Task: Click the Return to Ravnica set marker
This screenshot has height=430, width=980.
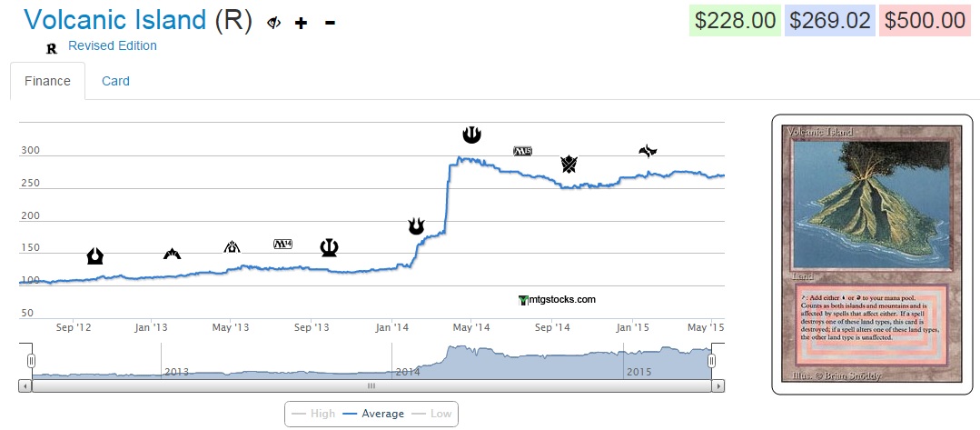Action: point(95,256)
